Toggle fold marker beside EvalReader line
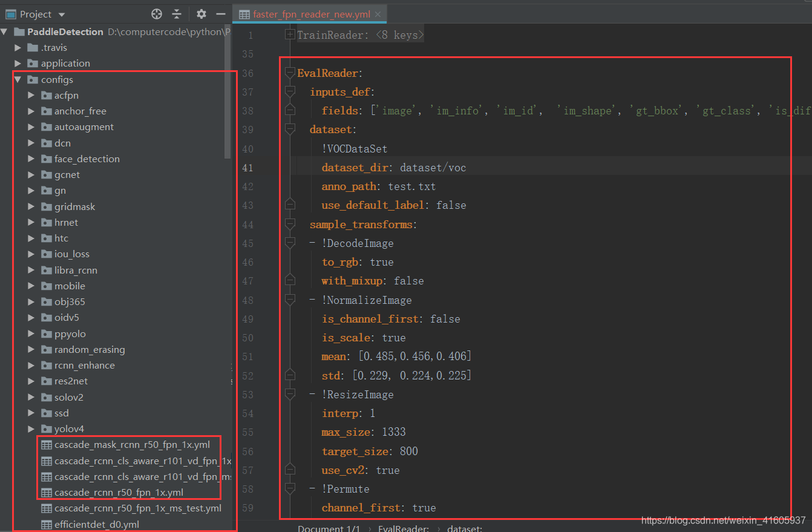Image resolution: width=812 pixels, height=532 pixels. coord(290,73)
